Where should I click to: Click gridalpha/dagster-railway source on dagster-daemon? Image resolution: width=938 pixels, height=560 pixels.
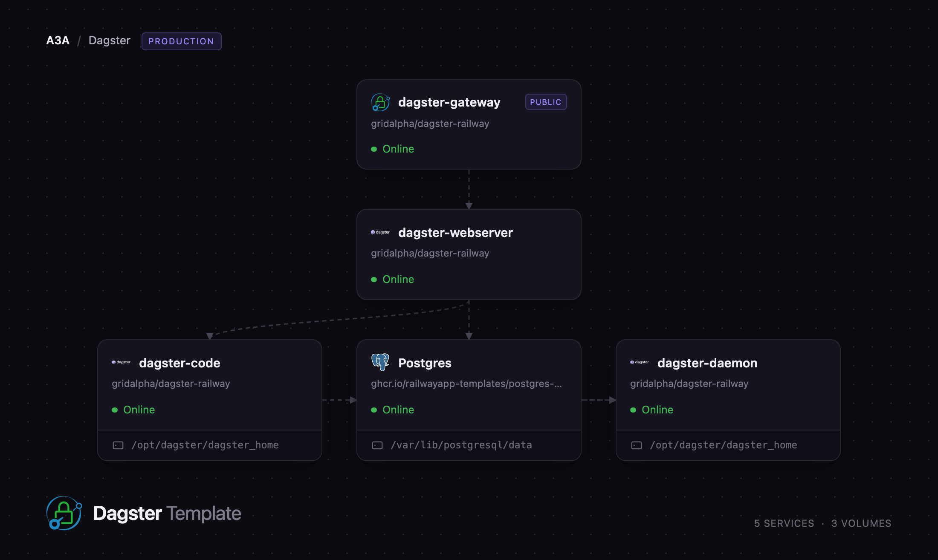[x=689, y=384]
